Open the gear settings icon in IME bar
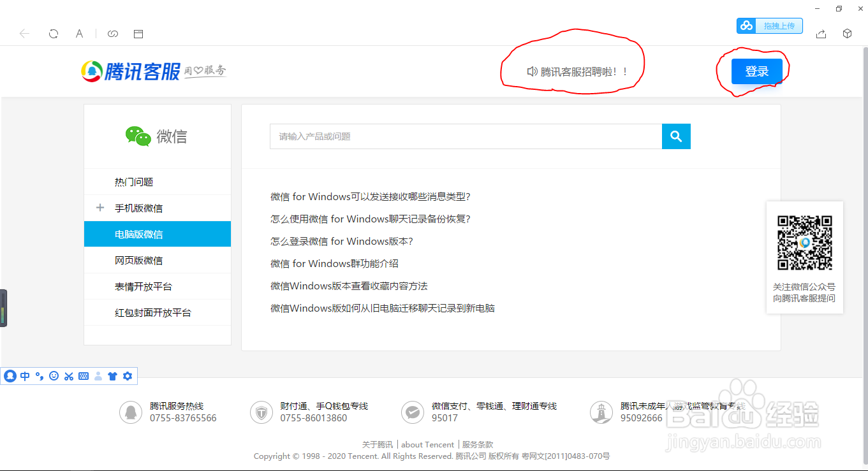 click(128, 376)
